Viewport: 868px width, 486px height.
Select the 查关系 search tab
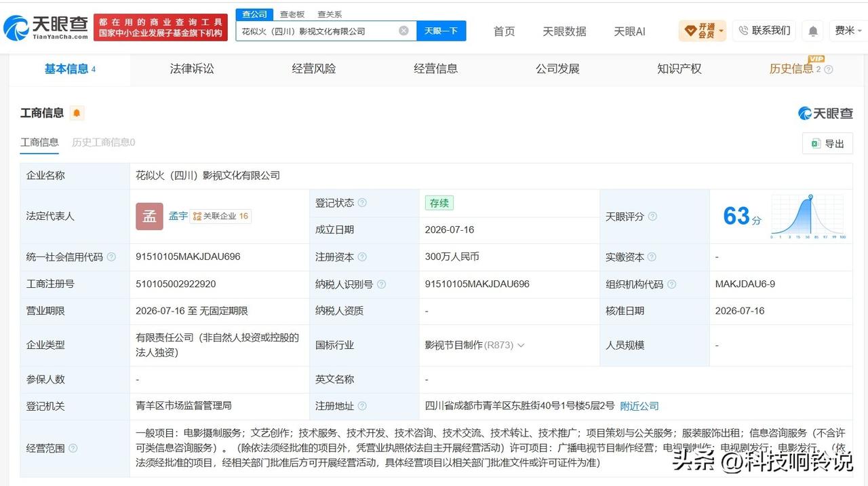(330, 14)
